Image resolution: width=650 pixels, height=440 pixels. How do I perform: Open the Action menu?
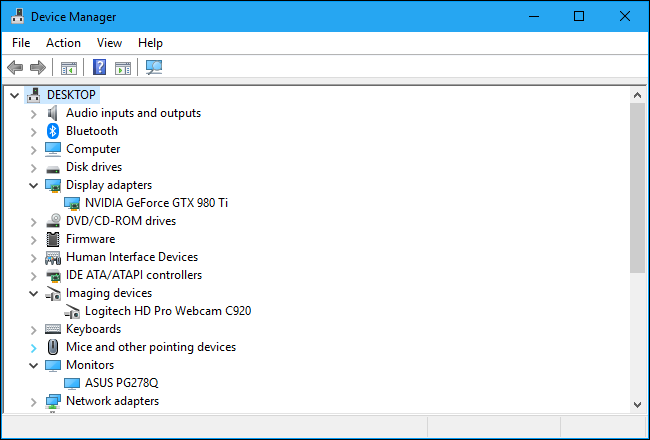coord(63,43)
